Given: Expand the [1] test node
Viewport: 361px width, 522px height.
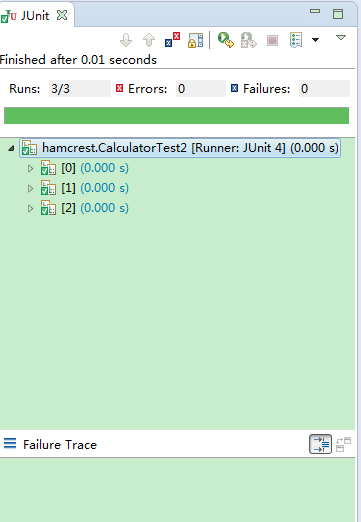Looking at the screenshot, I should (30, 188).
